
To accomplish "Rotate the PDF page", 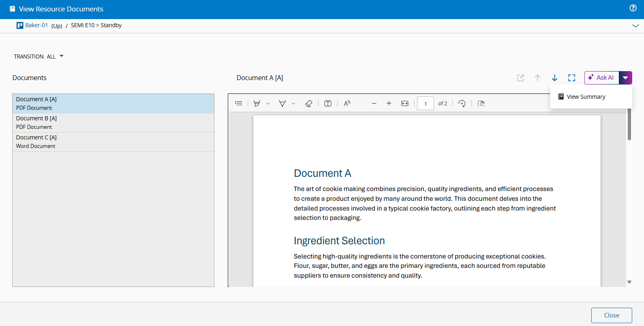I will [x=462, y=104].
